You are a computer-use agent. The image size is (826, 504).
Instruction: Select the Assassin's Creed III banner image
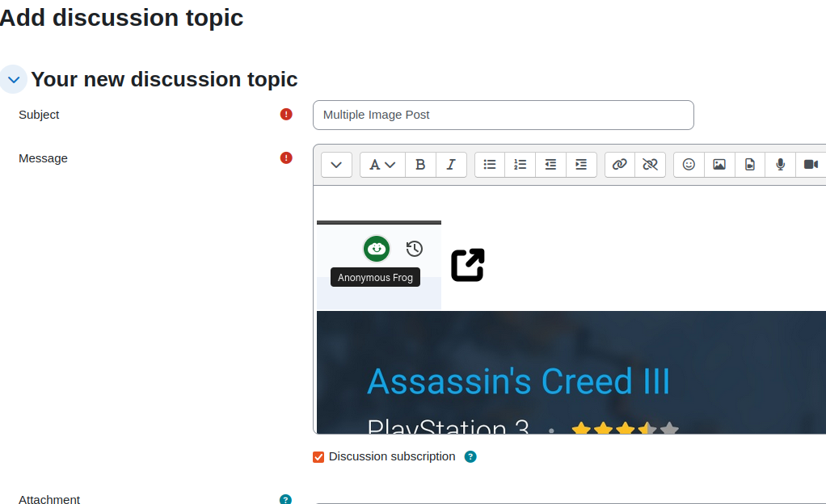(571, 372)
